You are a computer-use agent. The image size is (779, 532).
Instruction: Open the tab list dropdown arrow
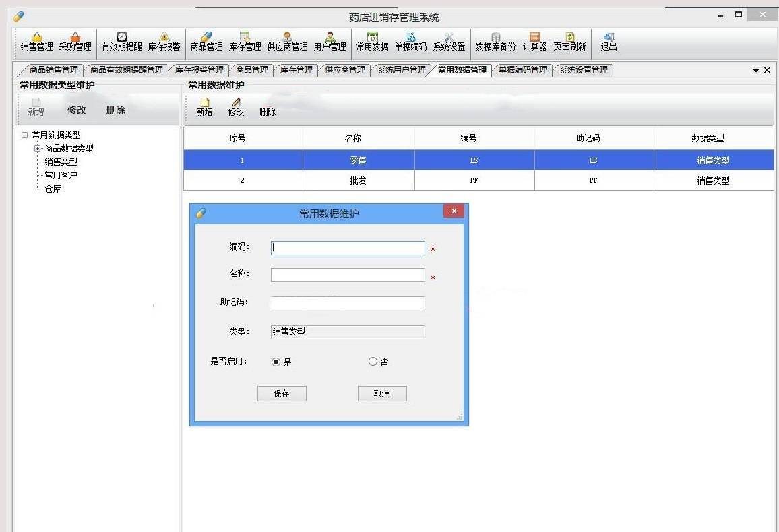(x=756, y=71)
